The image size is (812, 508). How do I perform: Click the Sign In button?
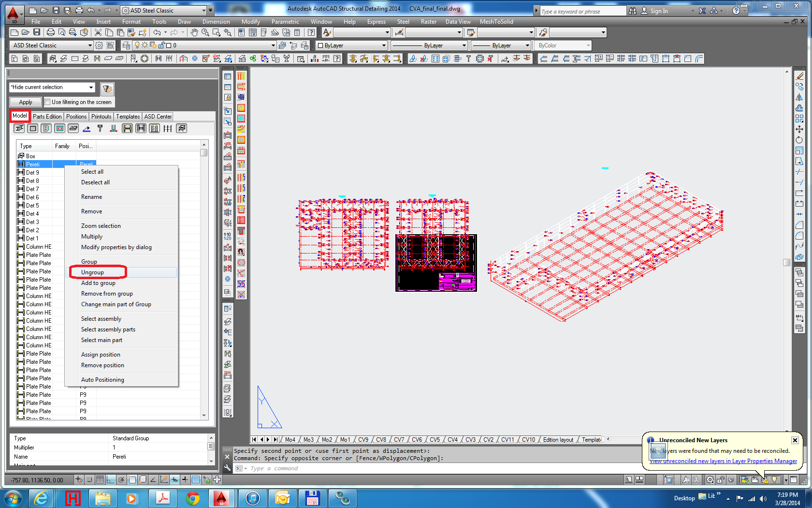pyautogui.click(x=655, y=11)
